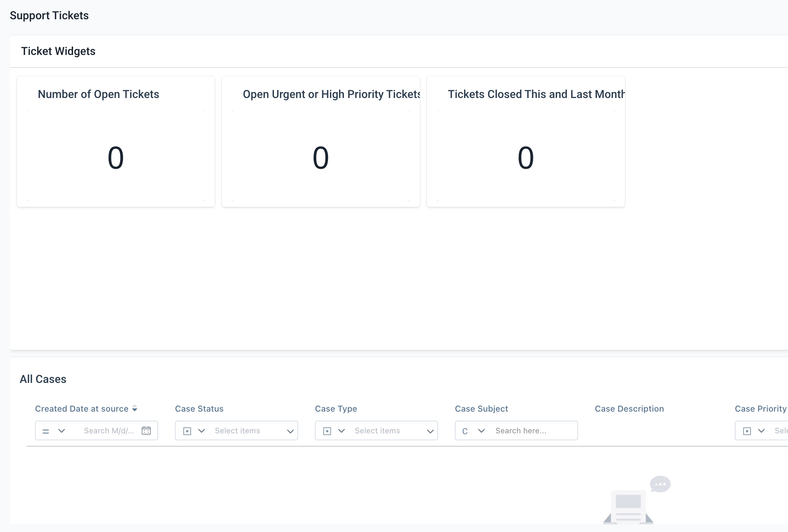Open calendar picker in Created Date filter
The image size is (788, 532).
tap(146, 430)
